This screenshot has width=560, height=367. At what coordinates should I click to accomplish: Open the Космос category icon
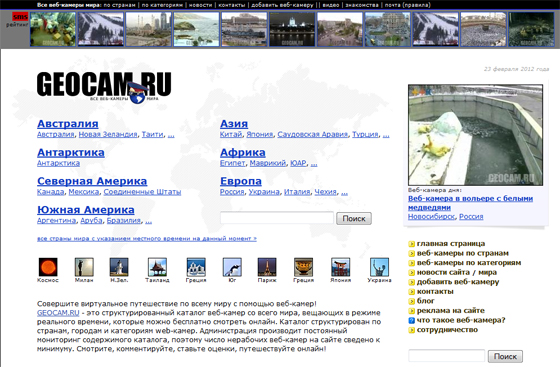coord(48,267)
